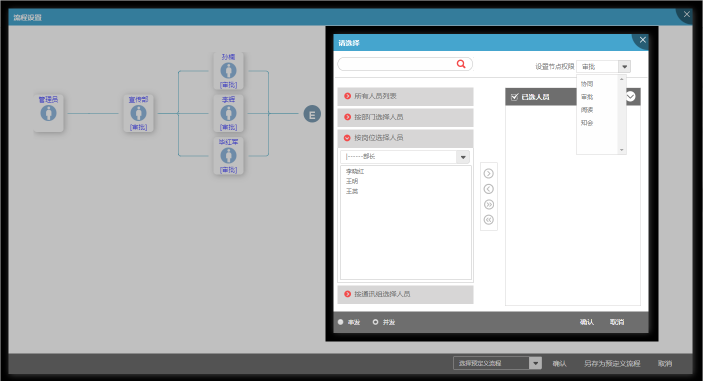Image resolution: width=703 pixels, height=381 pixels.
Task: Click the person search input field
Action: click(397, 64)
